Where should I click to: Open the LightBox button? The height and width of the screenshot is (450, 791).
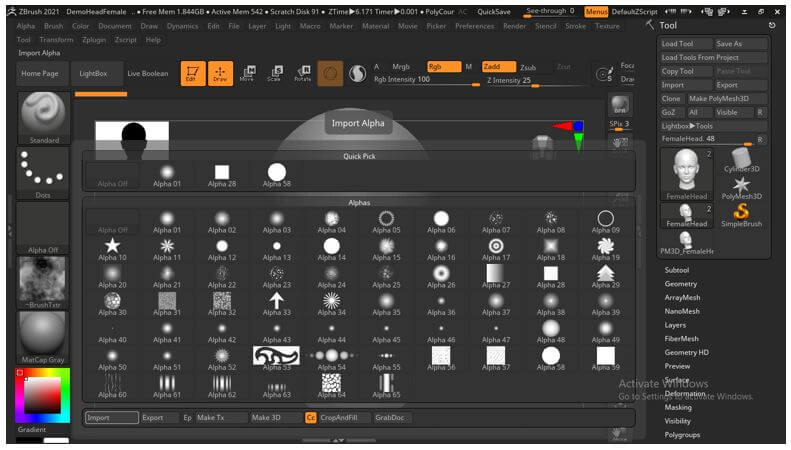click(x=97, y=74)
